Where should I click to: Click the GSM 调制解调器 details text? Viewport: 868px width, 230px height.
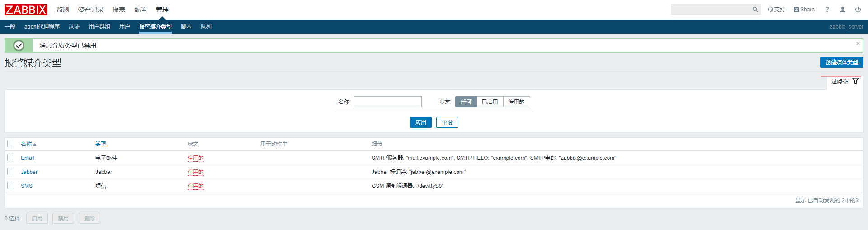tap(408, 186)
